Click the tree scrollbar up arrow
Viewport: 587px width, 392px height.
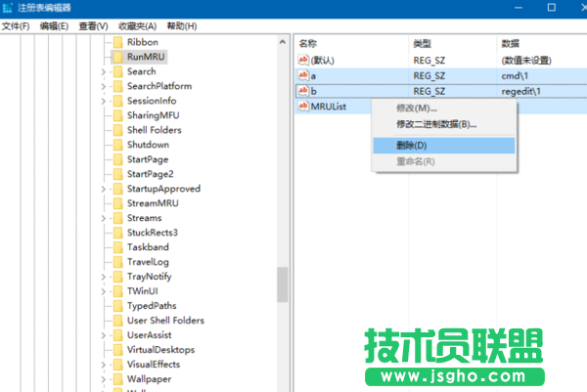click(x=283, y=42)
